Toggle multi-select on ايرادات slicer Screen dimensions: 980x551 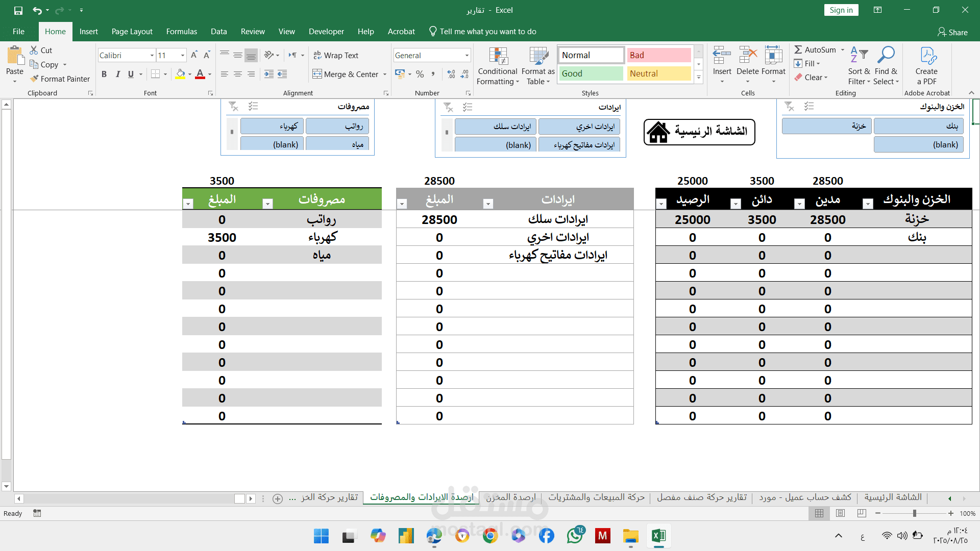click(x=468, y=107)
